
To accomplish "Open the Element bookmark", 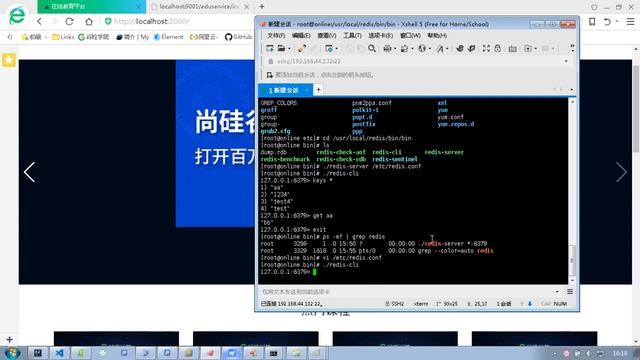I will click(x=169, y=37).
